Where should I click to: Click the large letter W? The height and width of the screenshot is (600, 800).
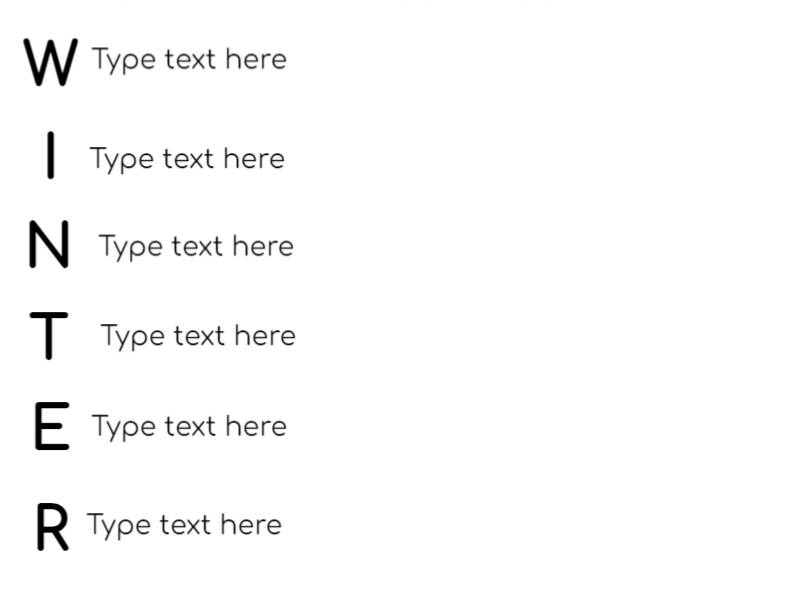pyautogui.click(x=50, y=62)
